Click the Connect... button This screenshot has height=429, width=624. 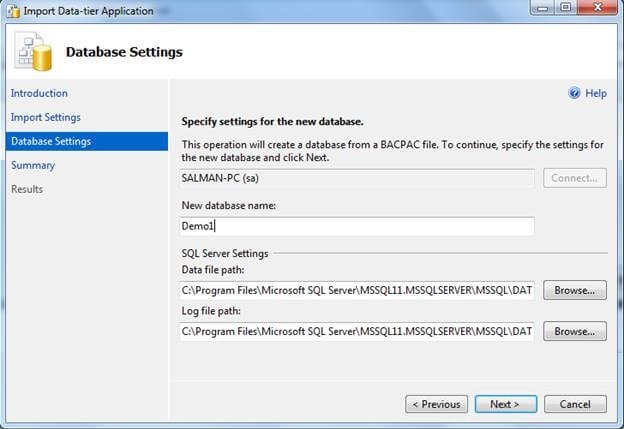click(575, 178)
